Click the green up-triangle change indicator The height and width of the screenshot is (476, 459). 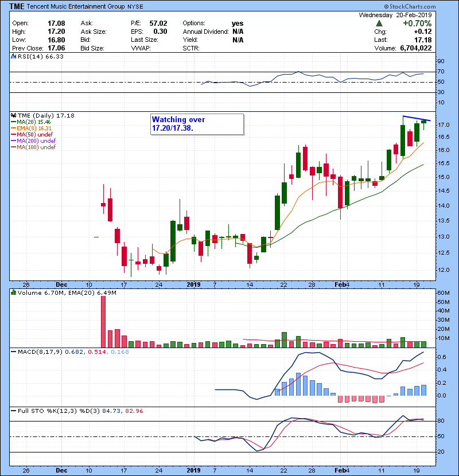click(x=379, y=24)
